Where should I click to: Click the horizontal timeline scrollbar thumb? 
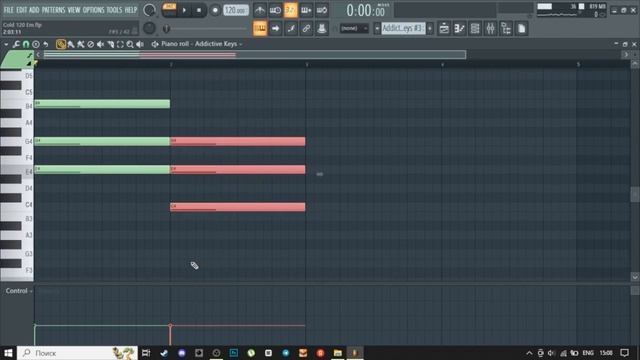[255, 54]
